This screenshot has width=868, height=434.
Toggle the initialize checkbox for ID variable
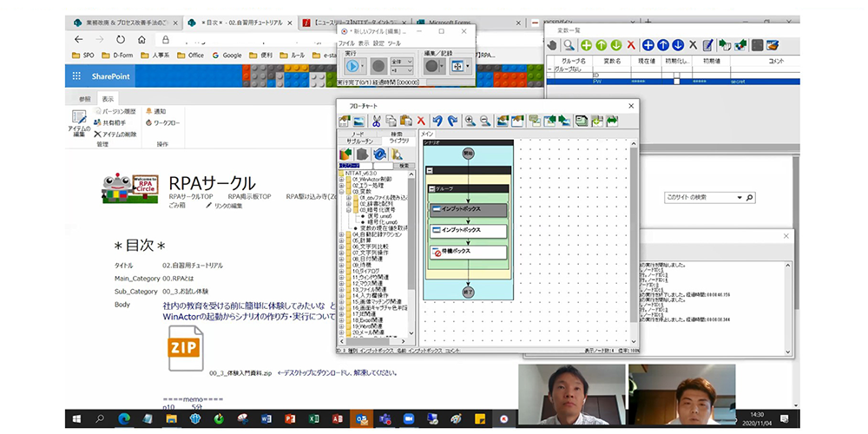point(677,75)
